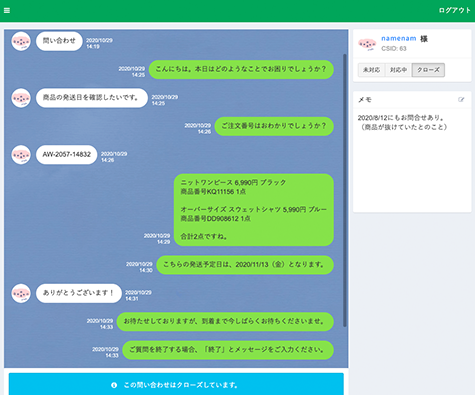The image size is (475, 395).
Task: Select the こんにちは greeting reply bubble
Action: [241, 69]
